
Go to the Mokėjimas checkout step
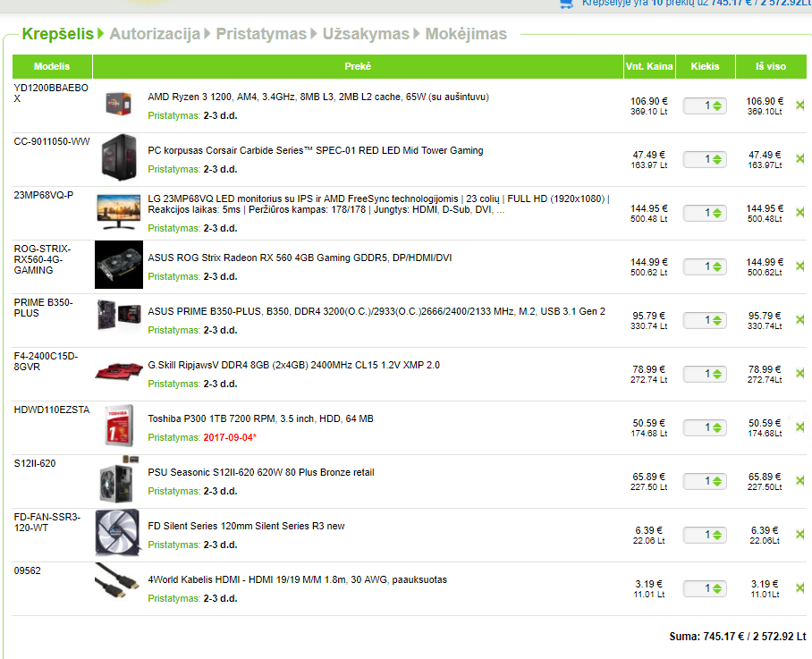(466, 34)
